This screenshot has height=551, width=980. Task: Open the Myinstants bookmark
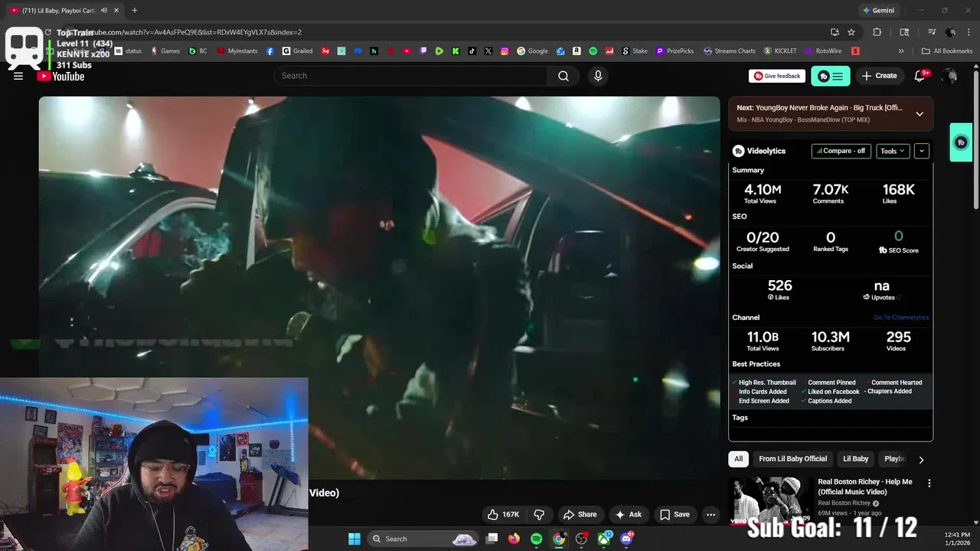[x=237, y=51]
